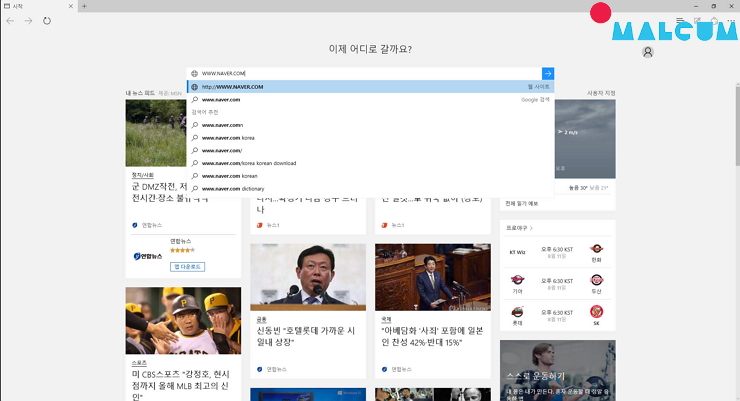This screenshot has width=740, height=401.
Task: Click the 내 뉴스 피드 heading
Action: click(x=140, y=93)
